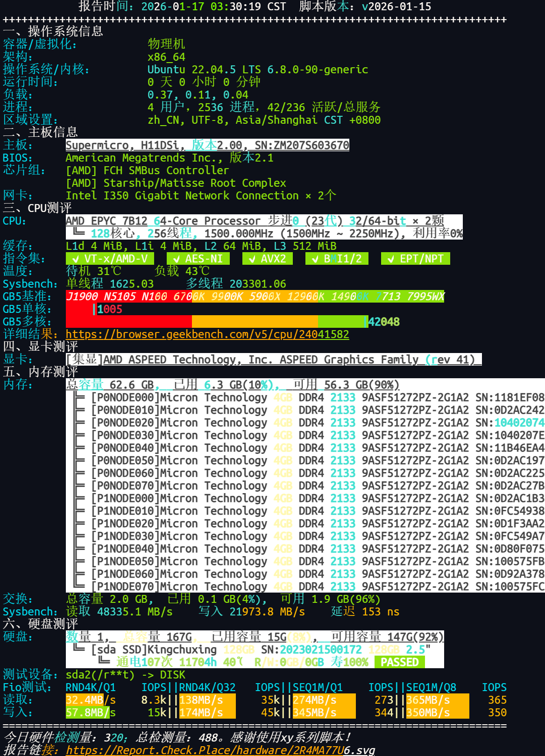Click the EPT/NPT checkmark badge
545x756 pixels.
coord(416,259)
